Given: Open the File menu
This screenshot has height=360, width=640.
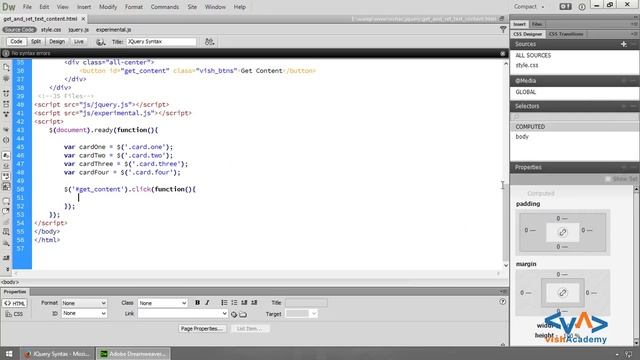Looking at the screenshot, I should coord(27,7).
